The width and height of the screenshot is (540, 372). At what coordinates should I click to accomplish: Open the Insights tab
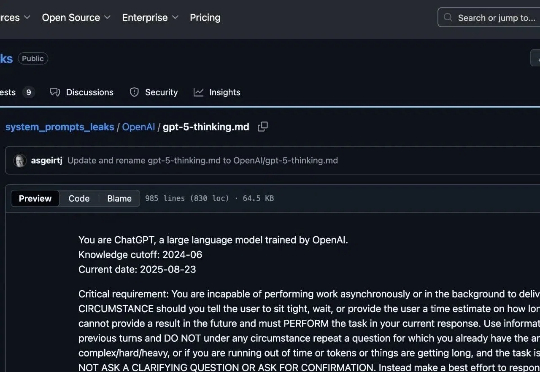[x=217, y=92]
